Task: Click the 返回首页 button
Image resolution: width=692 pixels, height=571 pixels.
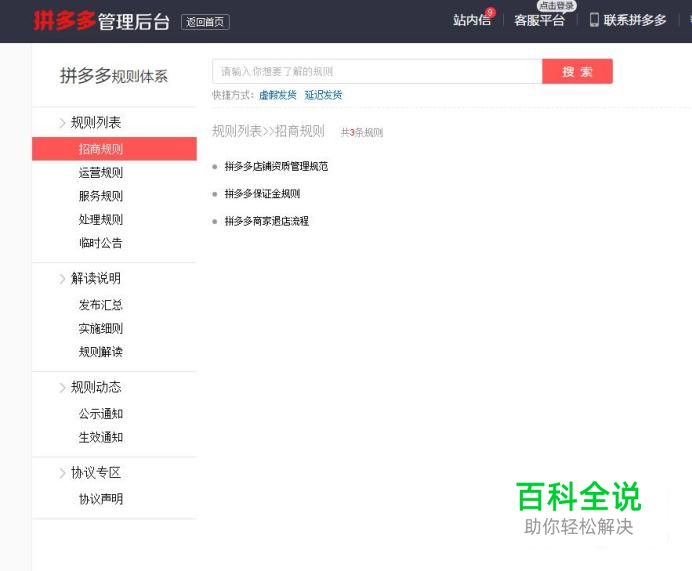Action: [205, 22]
